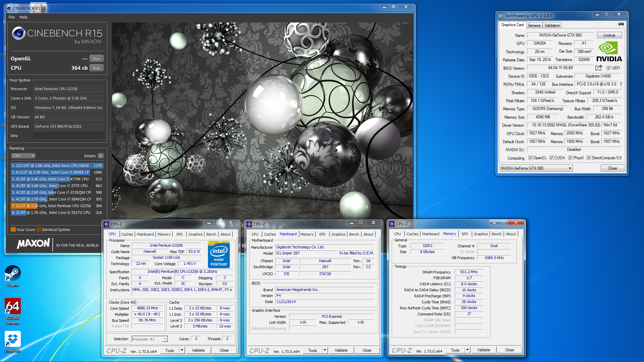The width and height of the screenshot is (644, 362).
Task: Open SPD tab in the Mainboard CPU-Z window
Action: 322,234
